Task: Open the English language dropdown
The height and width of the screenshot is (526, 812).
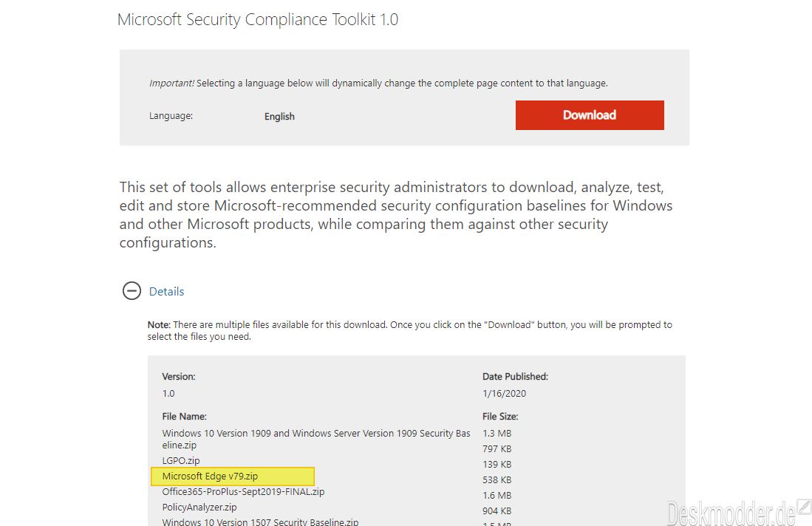Action: [x=279, y=117]
